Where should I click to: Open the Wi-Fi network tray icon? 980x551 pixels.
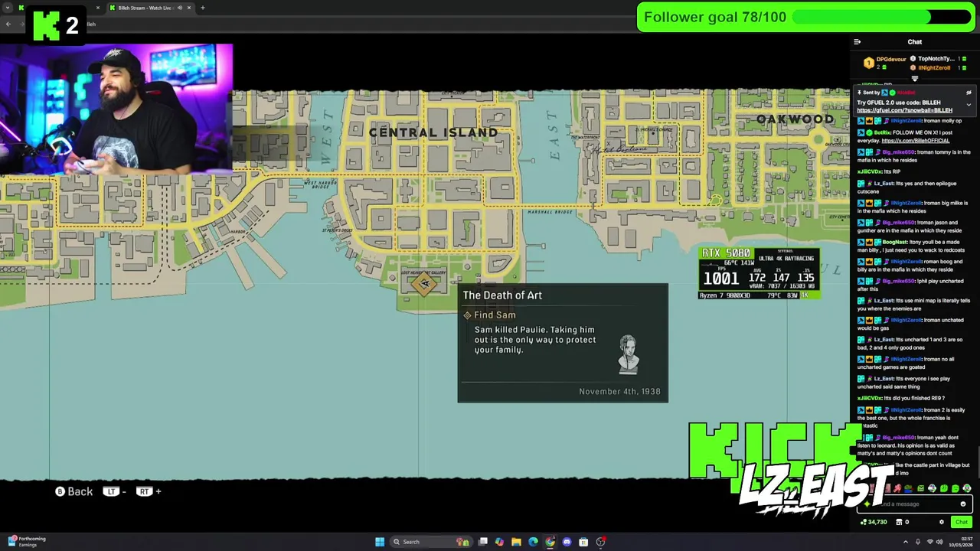930,542
